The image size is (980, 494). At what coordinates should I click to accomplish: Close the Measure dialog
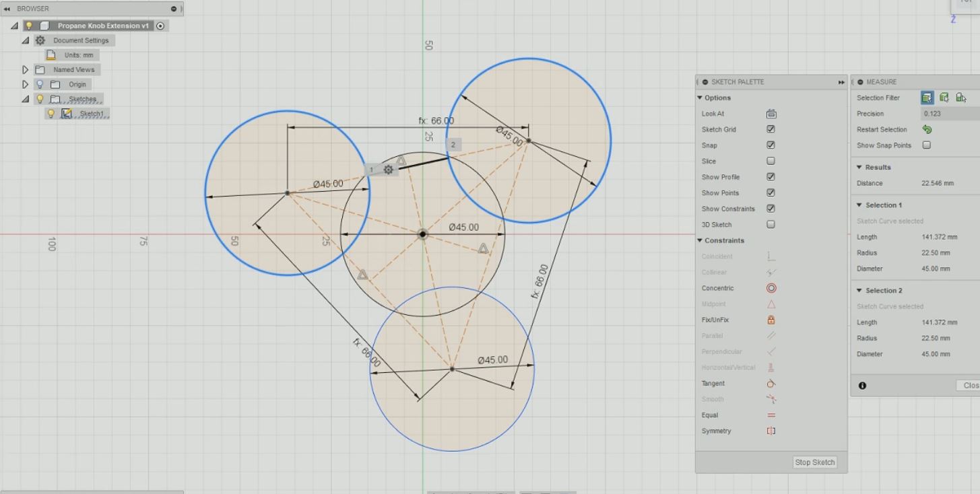(969, 386)
